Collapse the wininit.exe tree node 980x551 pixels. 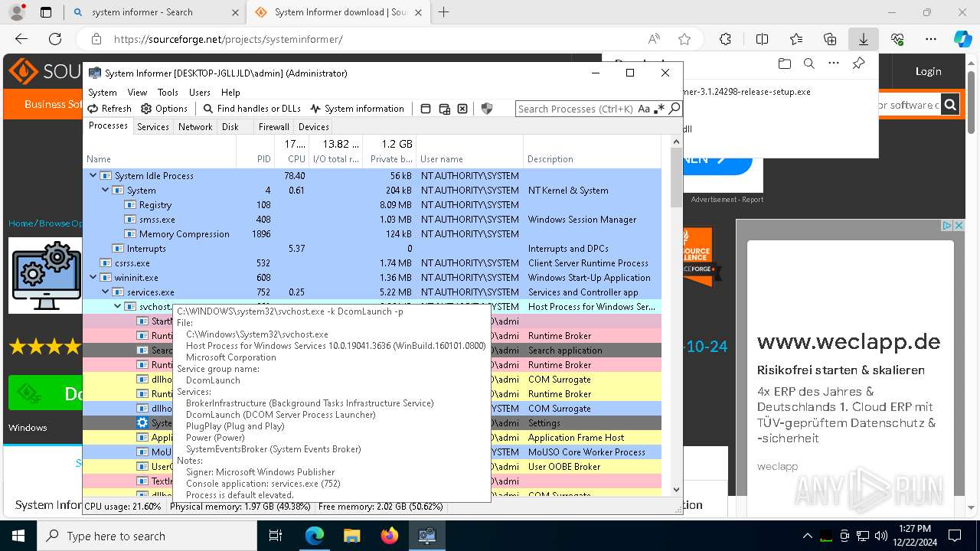(x=93, y=277)
